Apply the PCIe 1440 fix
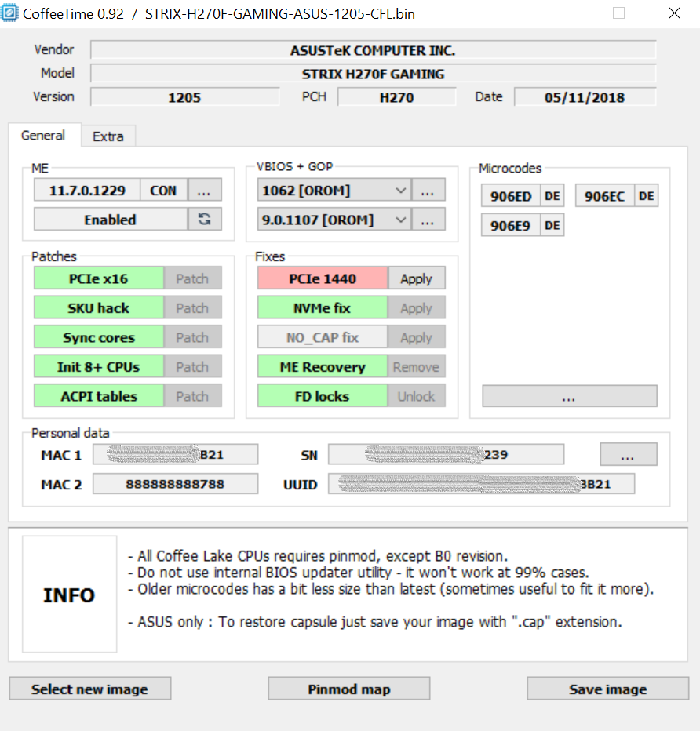The width and height of the screenshot is (700, 731). [416, 278]
